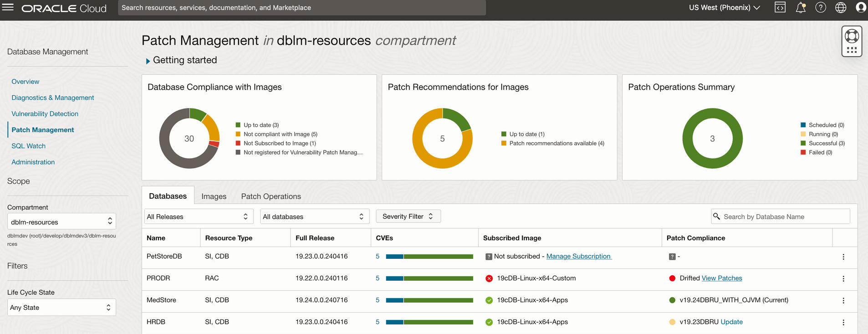Open the actions menu for PetStoreDB row
The width and height of the screenshot is (868, 334).
click(x=843, y=257)
